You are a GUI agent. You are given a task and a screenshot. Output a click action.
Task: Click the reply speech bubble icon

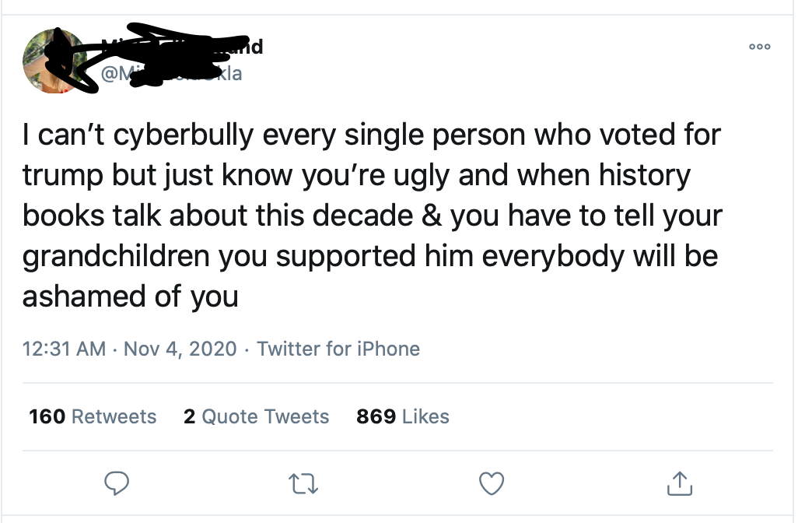pos(117,483)
